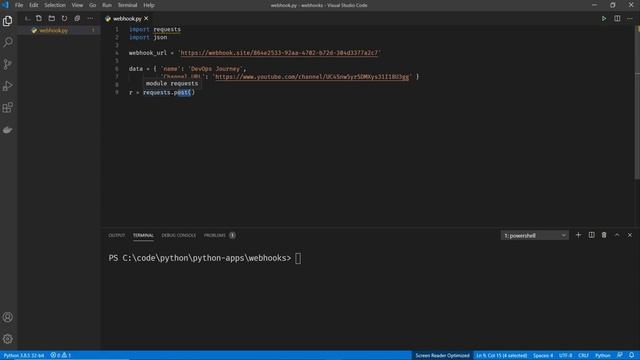Open the Selection menu
This screenshot has width=640, height=360.
point(55,5)
